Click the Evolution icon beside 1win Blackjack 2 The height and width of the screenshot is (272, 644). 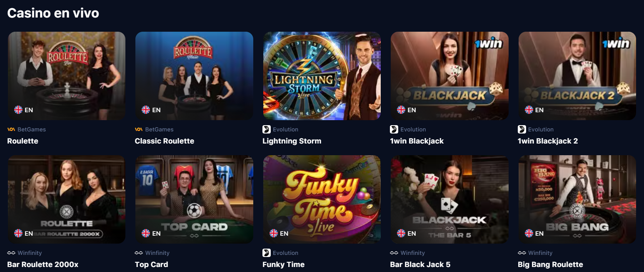tap(522, 129)
